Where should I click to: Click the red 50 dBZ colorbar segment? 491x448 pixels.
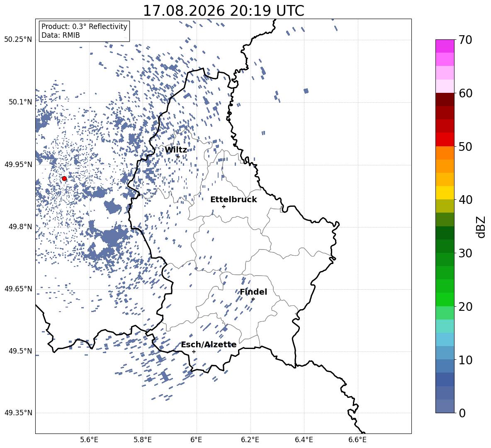pyautogui.click(x=445, y=140)
